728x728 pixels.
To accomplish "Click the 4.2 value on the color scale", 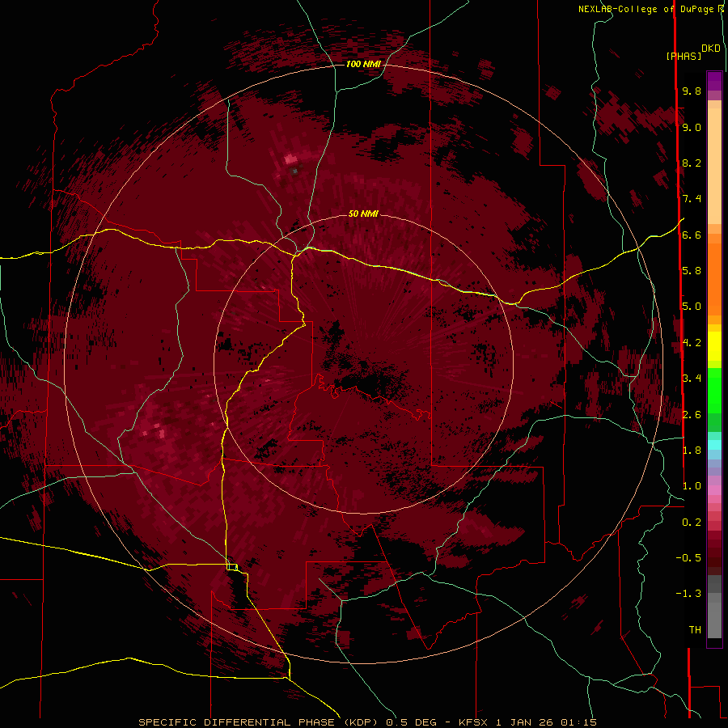I will point(692,343).
